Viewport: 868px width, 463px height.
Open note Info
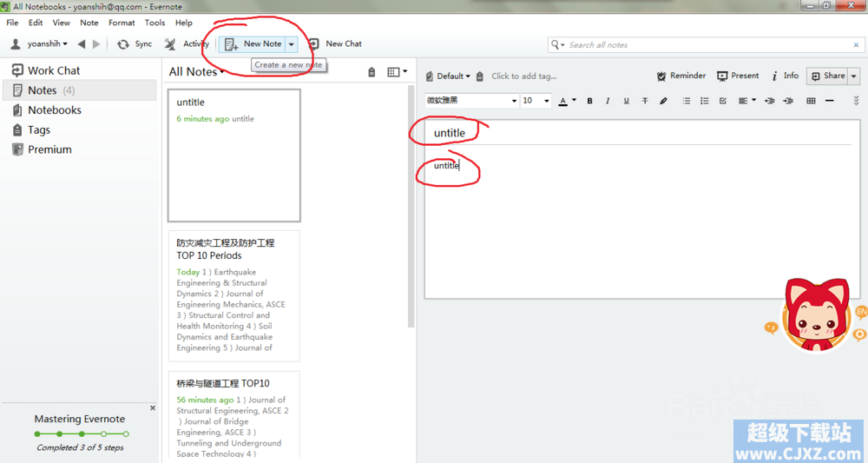coord(786,76)
